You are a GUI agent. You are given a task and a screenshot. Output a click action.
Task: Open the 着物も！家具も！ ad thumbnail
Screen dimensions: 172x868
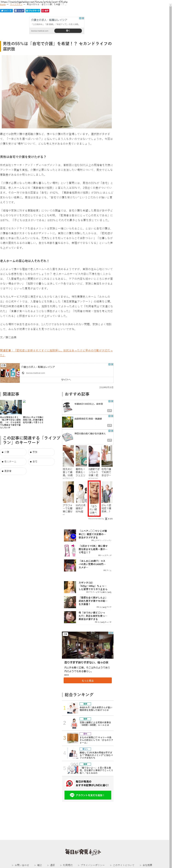81,456
